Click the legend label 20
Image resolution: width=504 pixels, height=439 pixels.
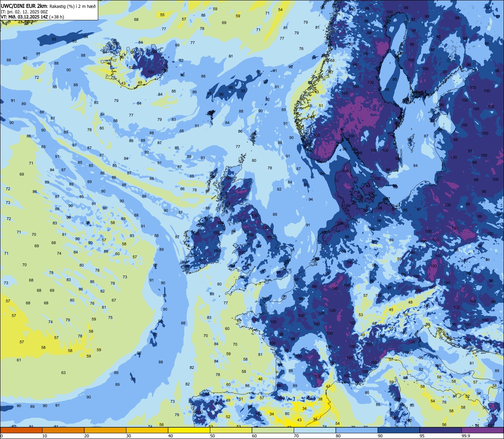click(x=87, y=436)
